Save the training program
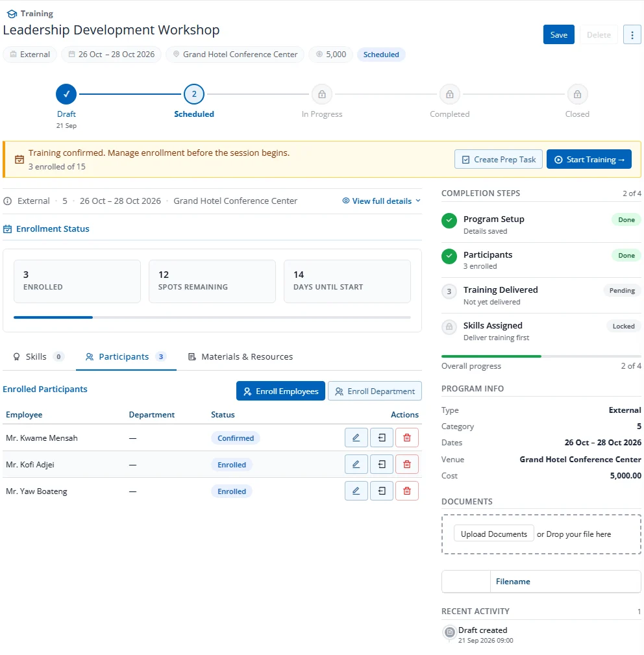The width and height of the screenshot is (644, 655). coord(559,34)
